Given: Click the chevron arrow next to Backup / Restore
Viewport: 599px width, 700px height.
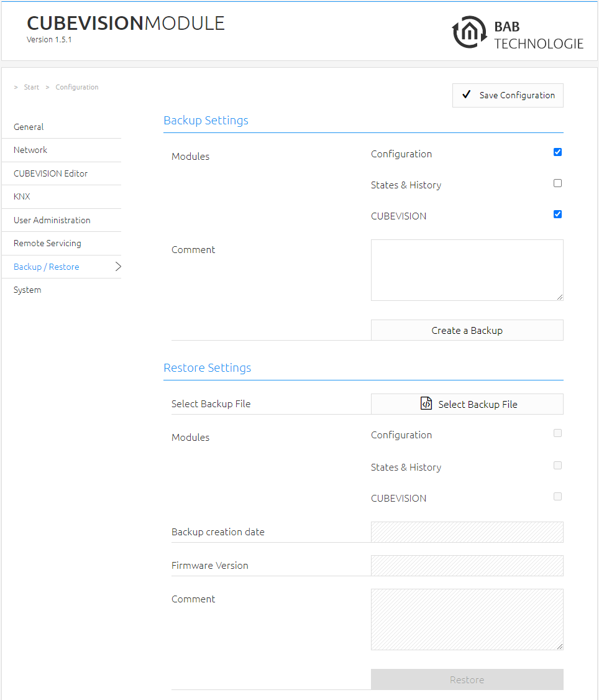Looking at the screenshot, I should point(118,267).
